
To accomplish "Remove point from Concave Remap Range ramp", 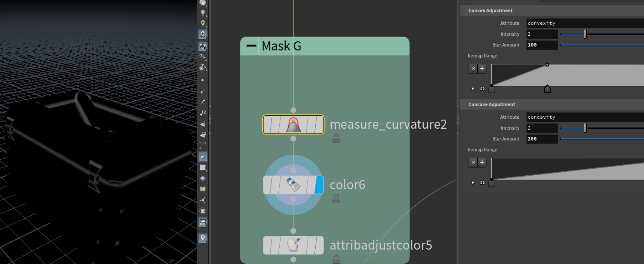I will [473, 163].
